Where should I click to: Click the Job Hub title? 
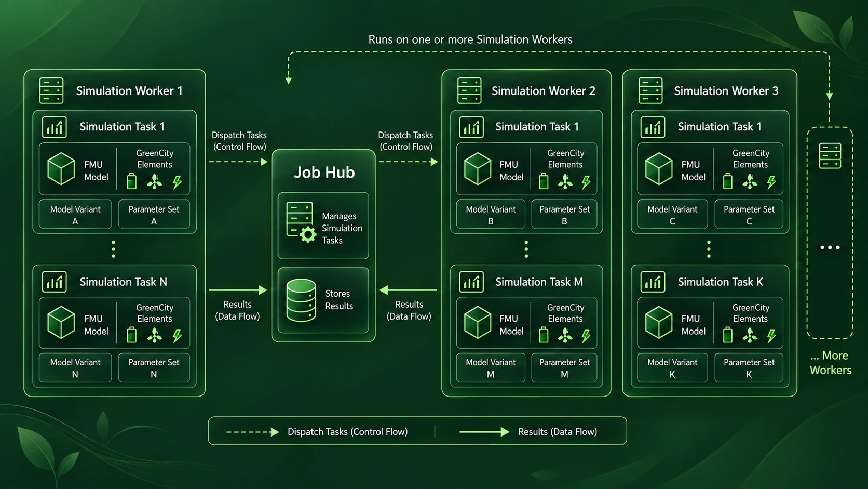pyautogui.click(x=324, y=173)
